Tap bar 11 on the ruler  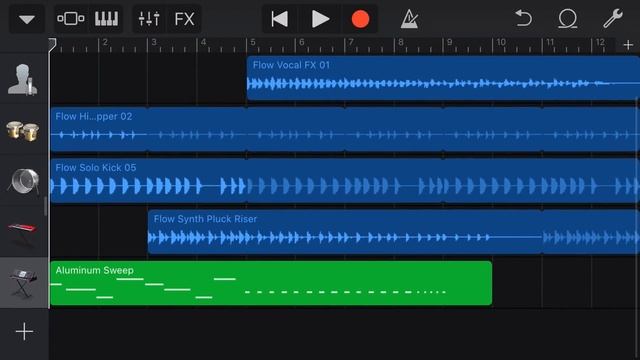click(550, 42)
